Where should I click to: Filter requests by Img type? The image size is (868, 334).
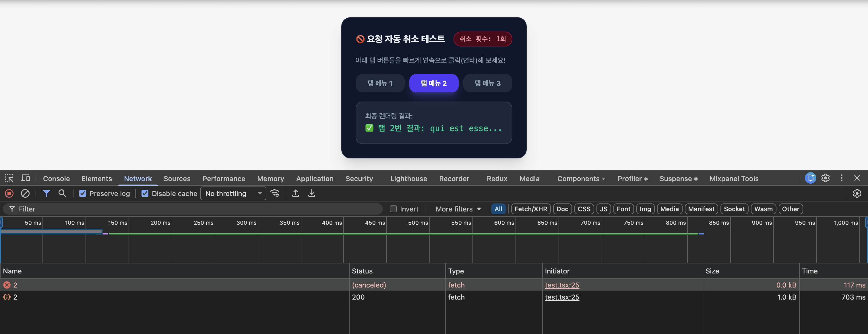[x=645, y=209]
